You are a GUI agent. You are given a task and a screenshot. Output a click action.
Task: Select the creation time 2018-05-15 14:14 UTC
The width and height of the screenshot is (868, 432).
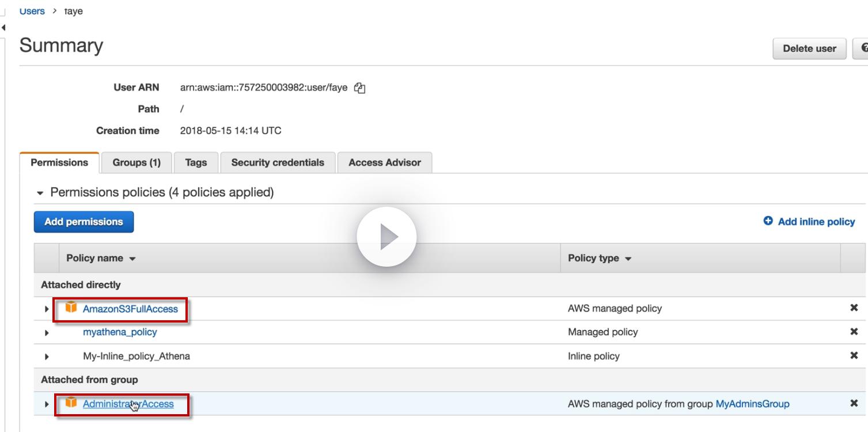click(x=231, y=131)
